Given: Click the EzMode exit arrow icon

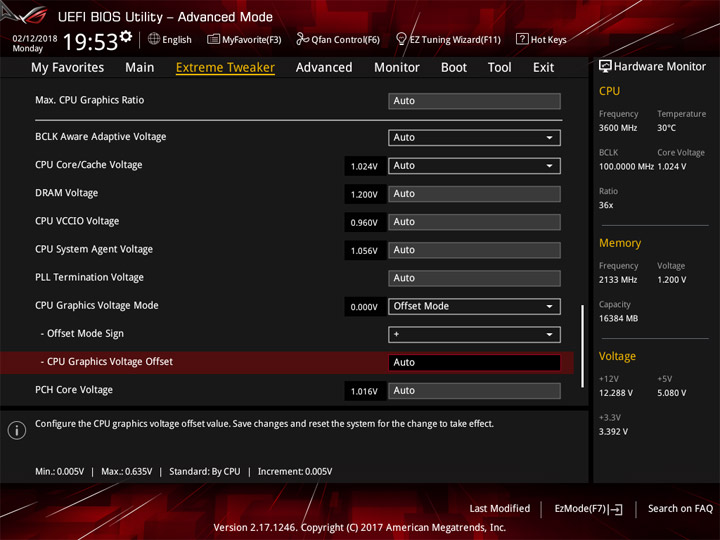Looking at the screenshot, I should pos(616,509).
